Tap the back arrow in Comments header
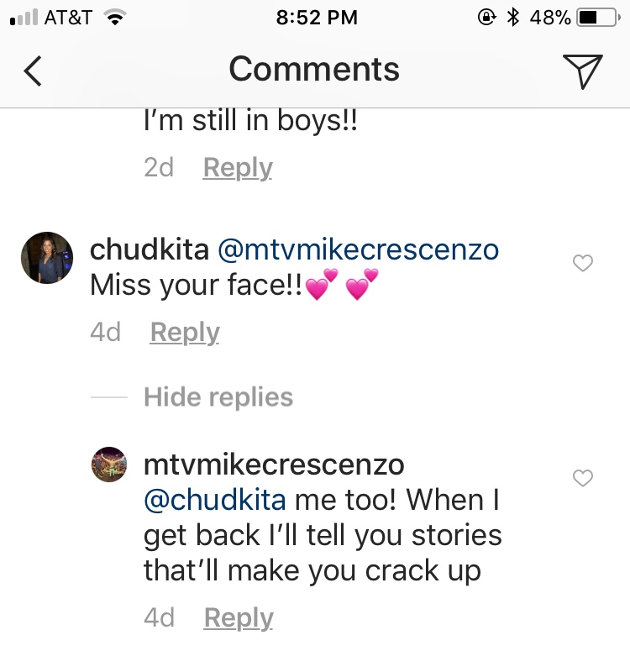 (x=33, y=71)
